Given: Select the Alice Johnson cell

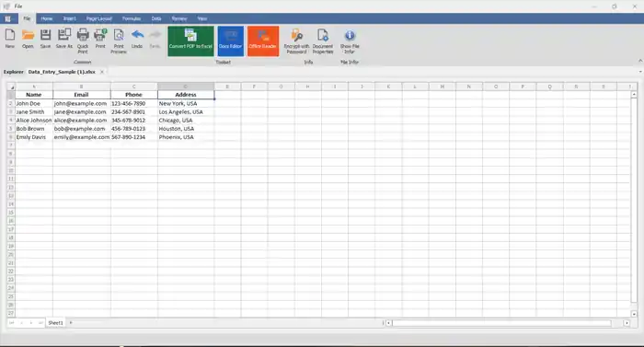Looking at the screenshot, I should 34,121.
